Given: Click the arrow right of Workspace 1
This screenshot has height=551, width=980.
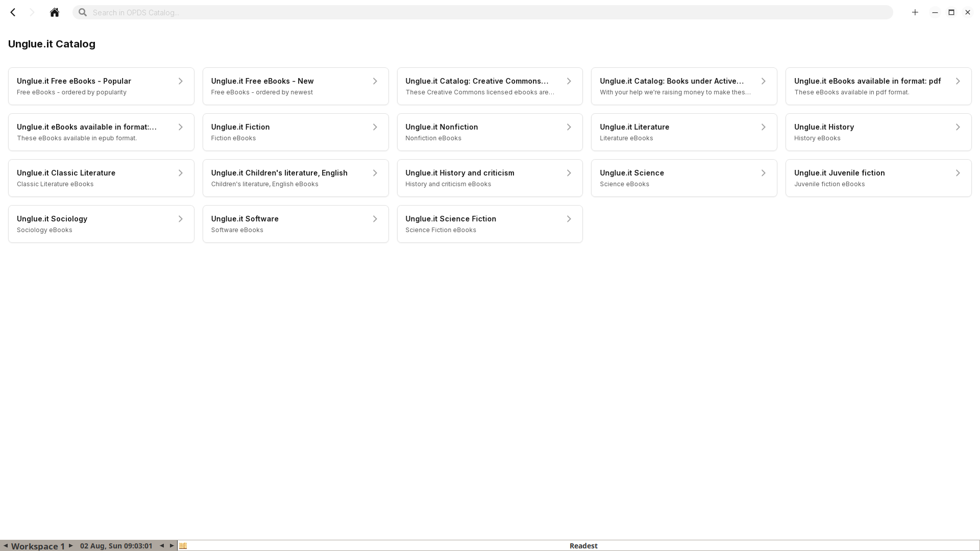Looking at the screenshot, I should pos(70,546).
